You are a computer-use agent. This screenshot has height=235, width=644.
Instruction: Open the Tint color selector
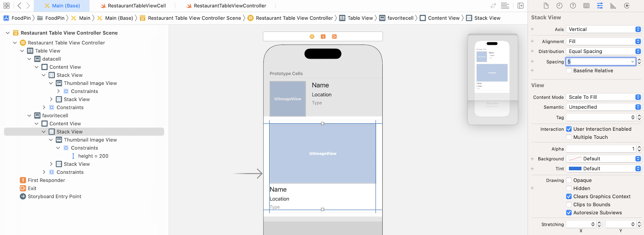[603, 169]
